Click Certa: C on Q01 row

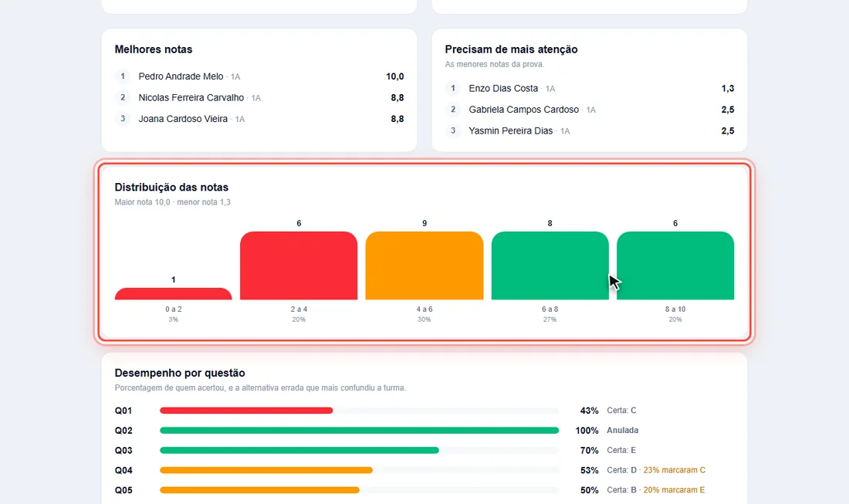point(621,411)
